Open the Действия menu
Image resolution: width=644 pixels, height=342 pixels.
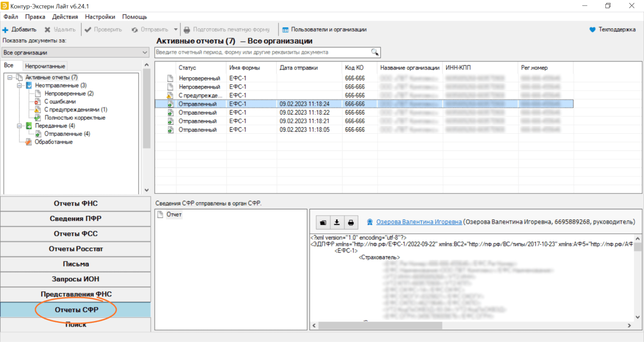click(x=64, y=17)
